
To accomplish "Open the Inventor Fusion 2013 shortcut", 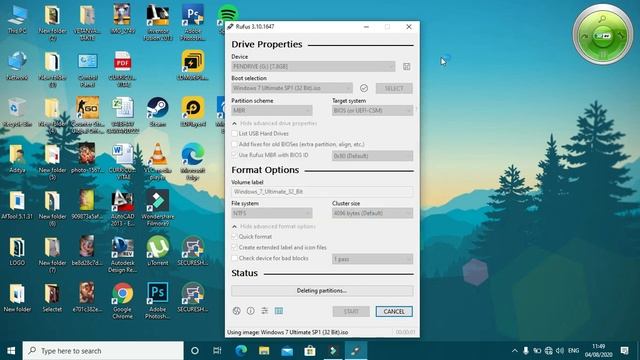I will (x=158, y=23).
